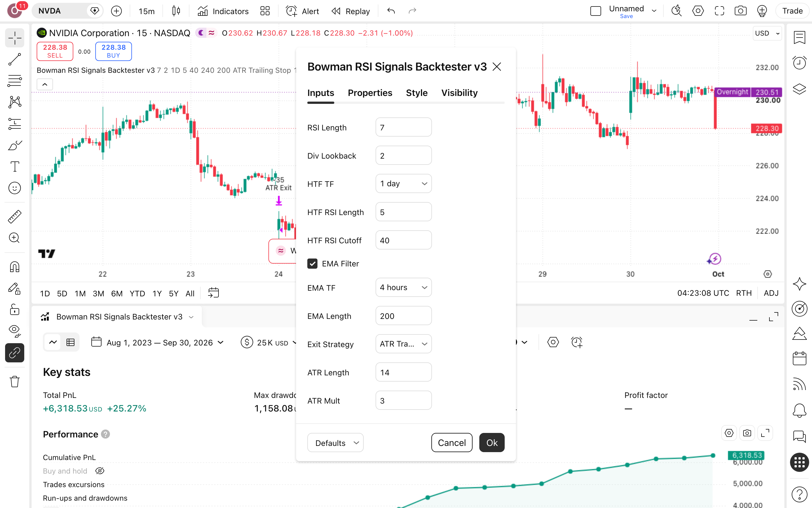Enter fullscreen mode from top toolbar

pyautogui.click(x=719, y=11)
